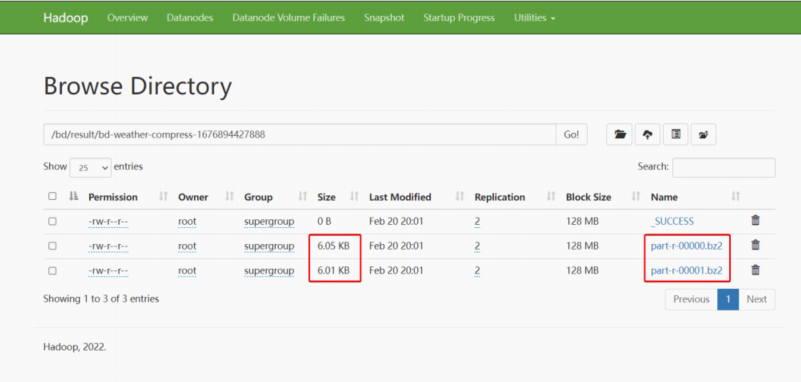
Task: Click owner root in part-r-00001.bz2 row
Action: tap(187, 271)
